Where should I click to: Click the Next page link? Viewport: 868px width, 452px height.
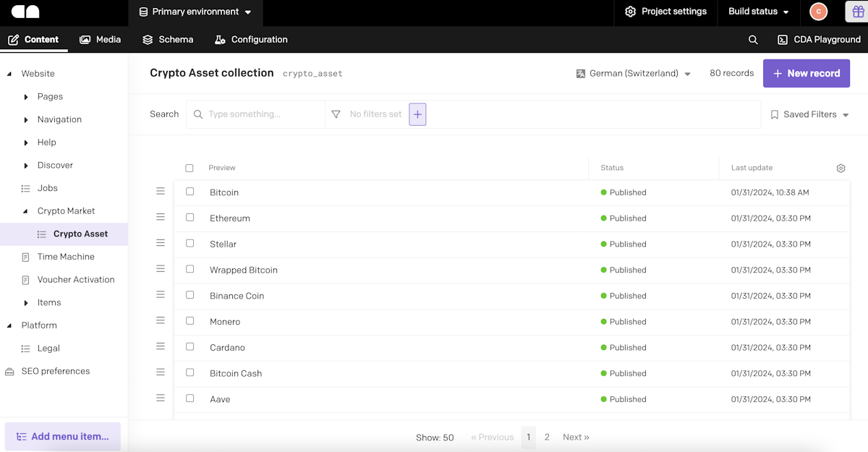pos(576,438)
